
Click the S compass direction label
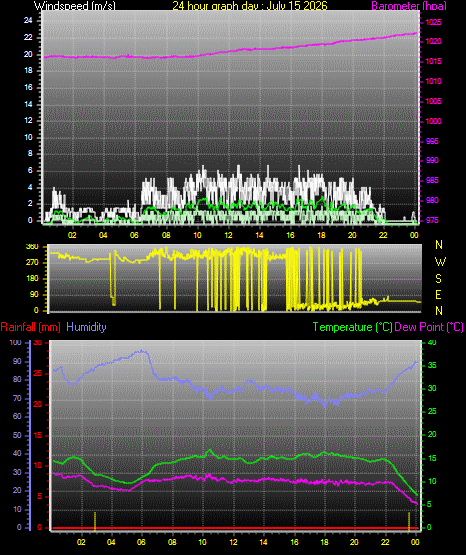438,279
